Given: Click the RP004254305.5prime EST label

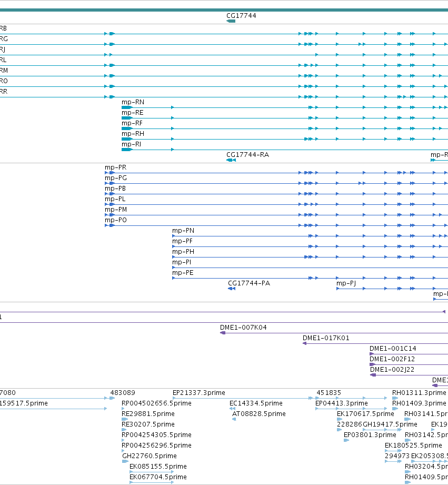Looking at the screenshot, I should point(156,434).
